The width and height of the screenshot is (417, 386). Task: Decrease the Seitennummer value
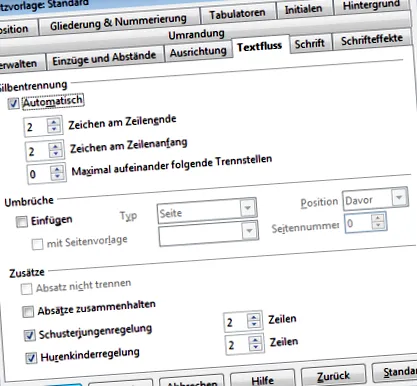tap(378, 225)
